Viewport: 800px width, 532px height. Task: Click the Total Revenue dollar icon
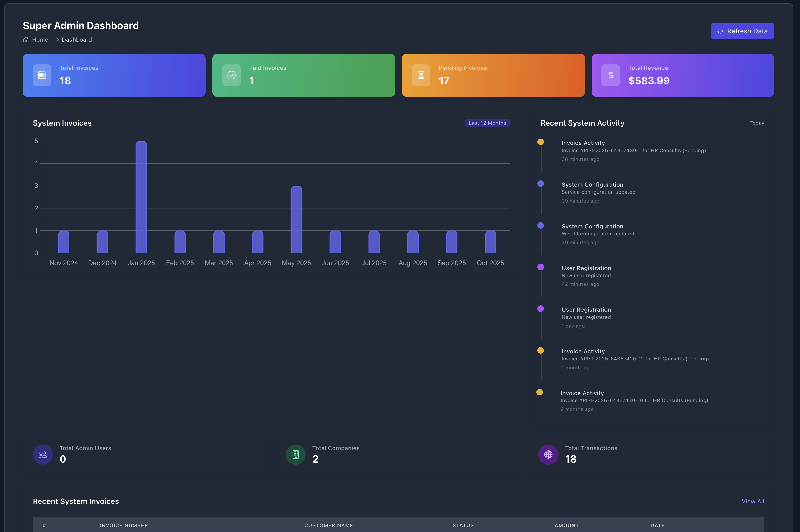[610, 75]
